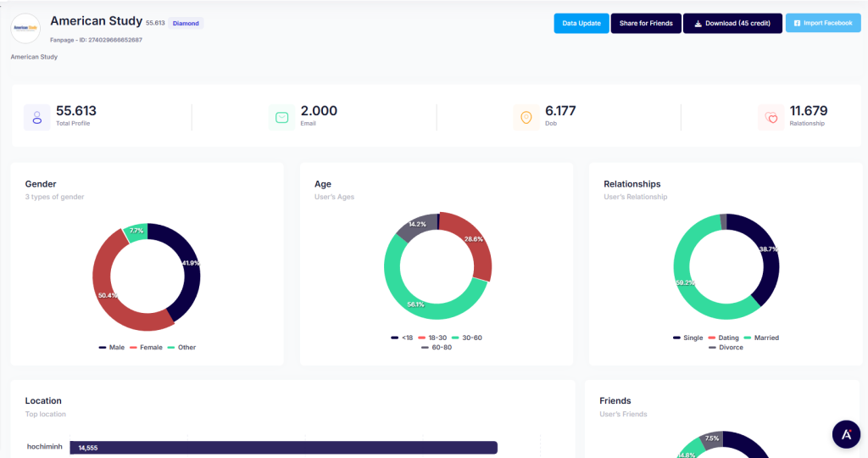Click the 11.679 Relationship value
Viewport: 868px width, 458px height.
[x=809, y=111]
